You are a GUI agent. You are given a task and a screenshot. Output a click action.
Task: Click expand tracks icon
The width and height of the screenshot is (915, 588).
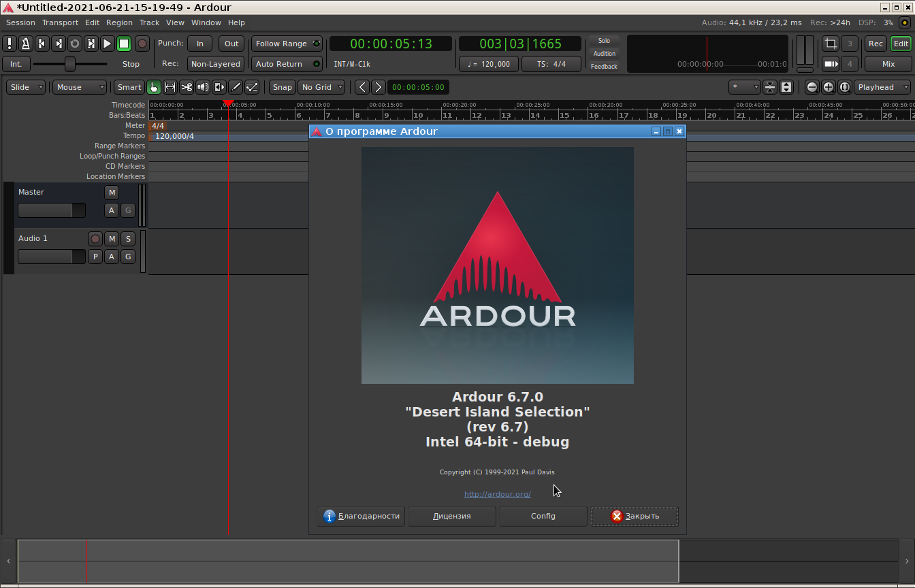(x=786, y=87)
